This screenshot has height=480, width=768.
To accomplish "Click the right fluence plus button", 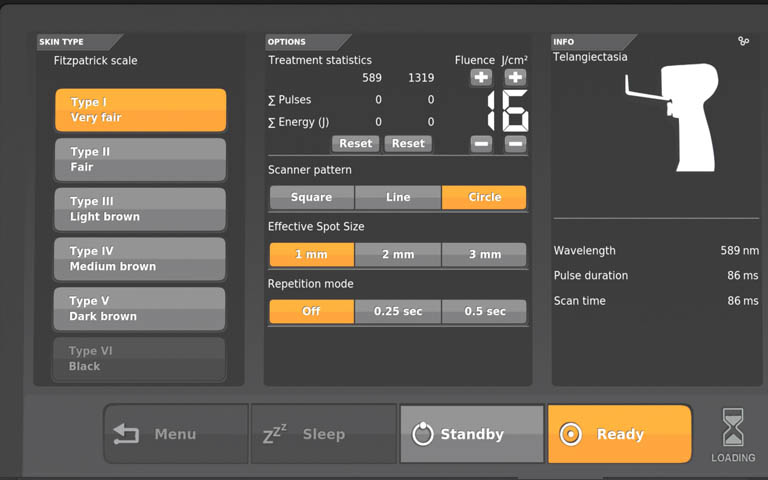I will [x=515, y=78].
